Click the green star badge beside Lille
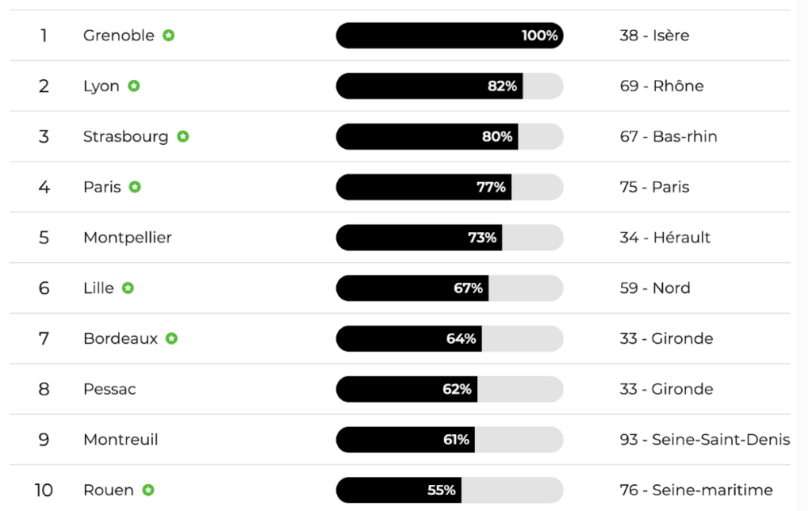This screenshot has height=511, width=812. (128, 288)
